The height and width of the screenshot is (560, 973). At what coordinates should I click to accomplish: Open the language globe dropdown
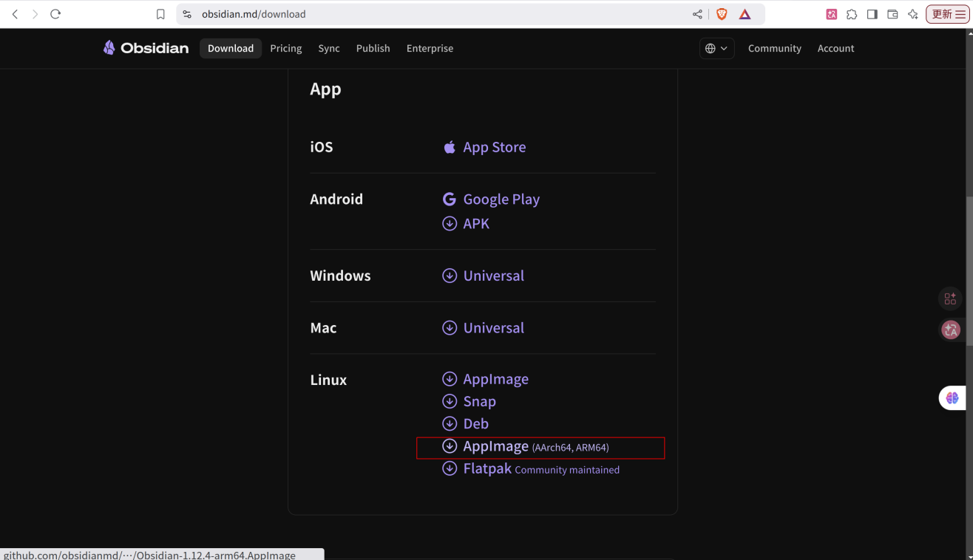click(716, 48)
